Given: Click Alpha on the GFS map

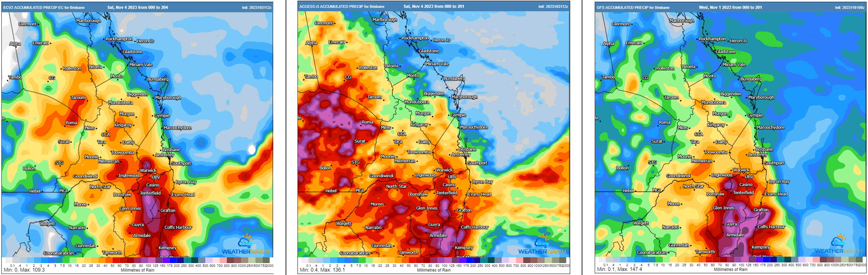Looking at the screenshot, I should pyautogui.click(x=608, y=44).
